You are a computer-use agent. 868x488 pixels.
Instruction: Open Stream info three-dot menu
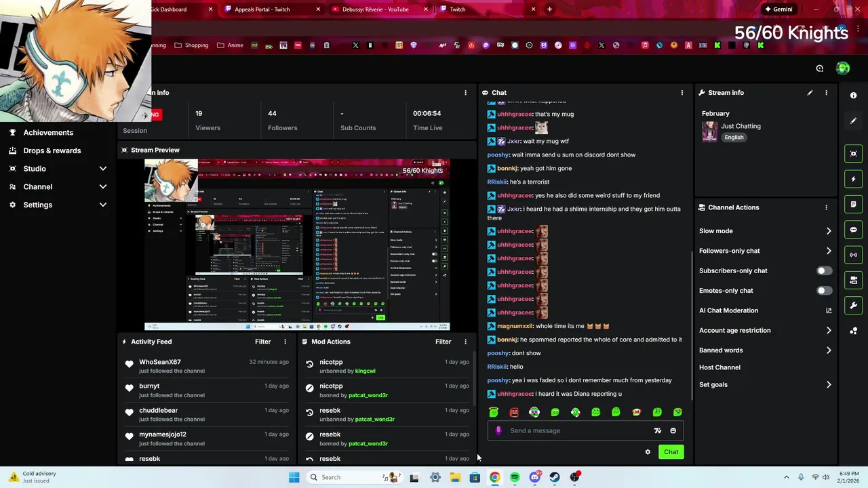click(826, 93)
